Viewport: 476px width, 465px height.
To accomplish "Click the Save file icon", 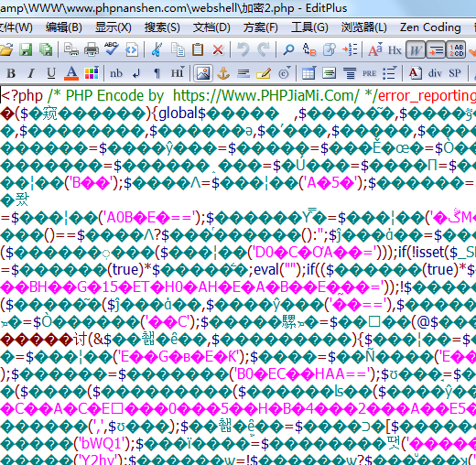I will 26,49.
